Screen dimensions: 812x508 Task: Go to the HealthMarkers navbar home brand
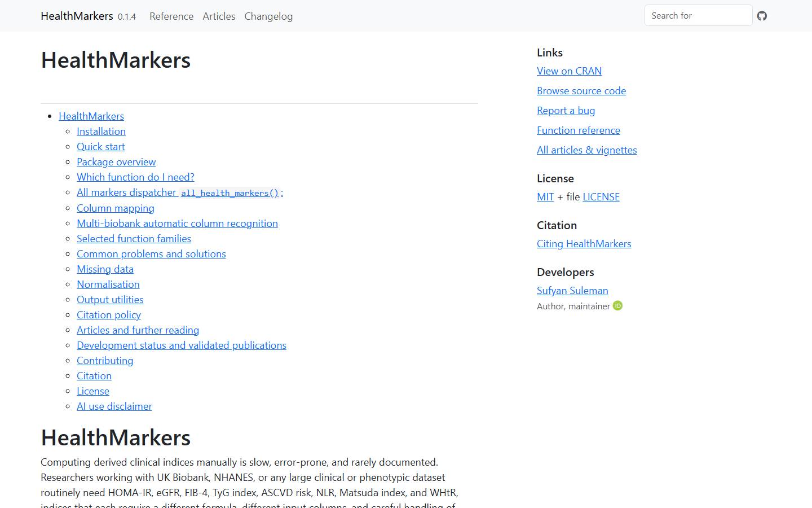77,16
